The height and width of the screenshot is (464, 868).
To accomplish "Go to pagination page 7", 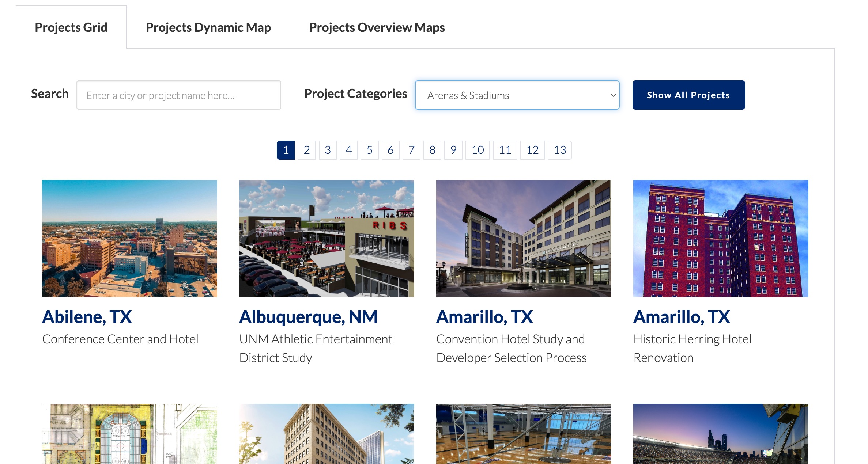I will click(411, 150).
